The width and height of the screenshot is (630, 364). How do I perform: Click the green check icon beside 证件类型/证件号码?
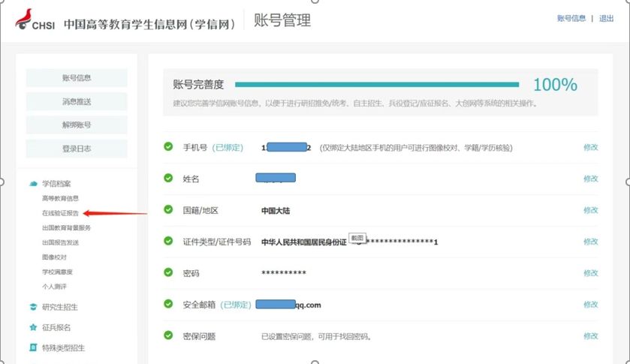(168, 241)
